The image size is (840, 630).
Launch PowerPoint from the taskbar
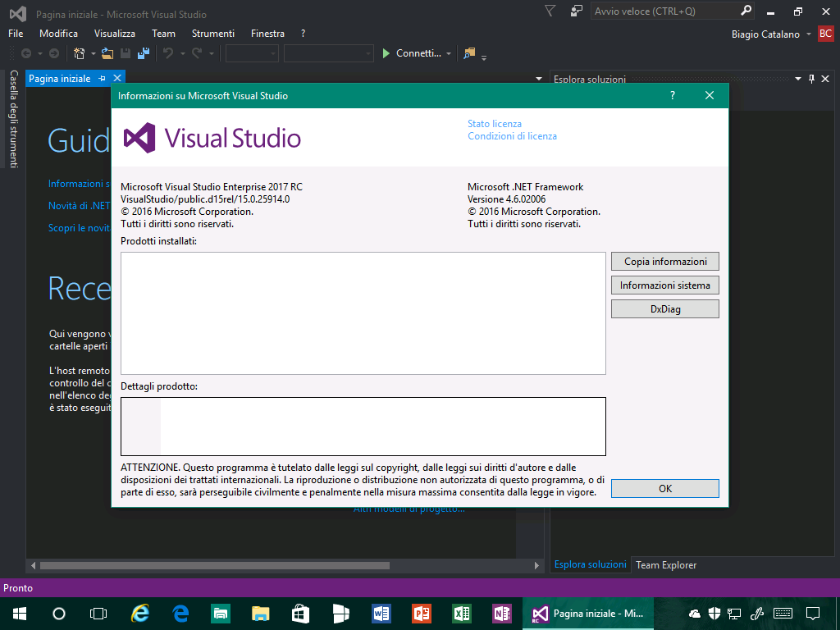point(422,614)
